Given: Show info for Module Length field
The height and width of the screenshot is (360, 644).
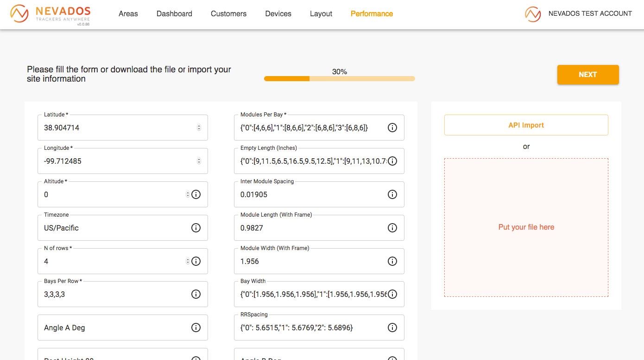Looking at the screenshot, I should coord(392,228).
